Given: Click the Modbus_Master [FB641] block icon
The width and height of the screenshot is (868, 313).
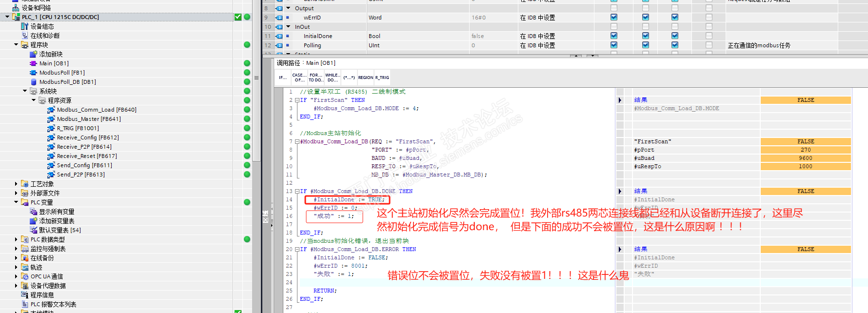Looking at the screenshot, I should click(x=51, y=119).
